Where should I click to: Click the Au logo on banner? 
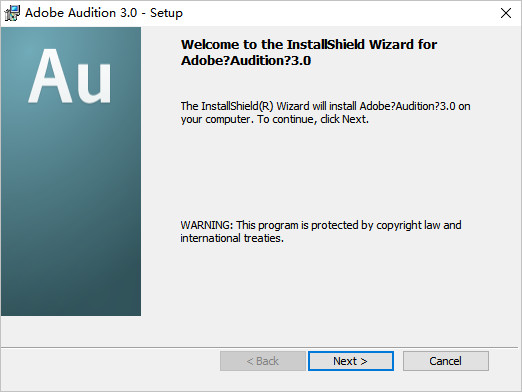click(x=70, y=76)
